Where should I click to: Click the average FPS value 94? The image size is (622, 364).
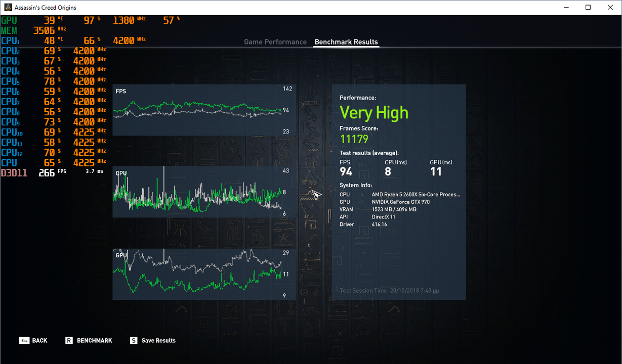(x=346, y=171)
